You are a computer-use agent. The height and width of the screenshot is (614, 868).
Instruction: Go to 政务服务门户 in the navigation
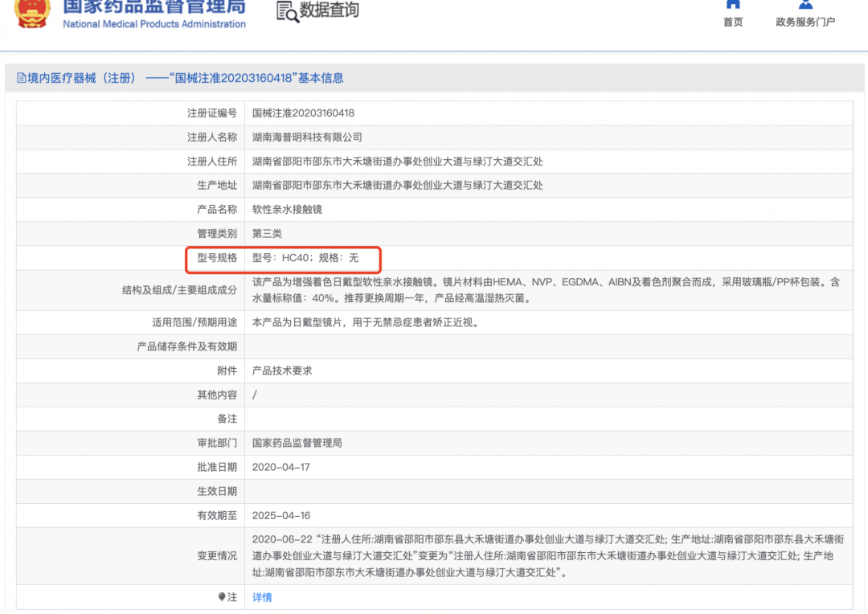pos(805,22)
